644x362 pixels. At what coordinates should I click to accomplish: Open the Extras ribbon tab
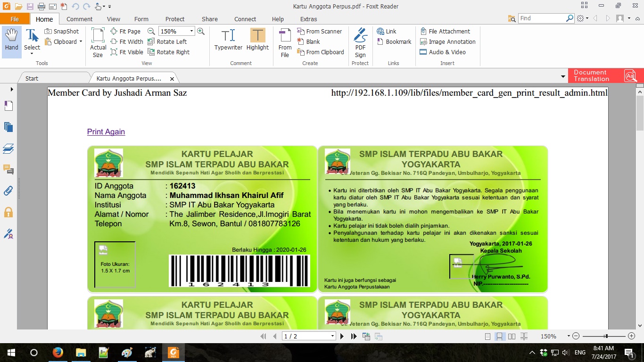click(x=309, y=19)
